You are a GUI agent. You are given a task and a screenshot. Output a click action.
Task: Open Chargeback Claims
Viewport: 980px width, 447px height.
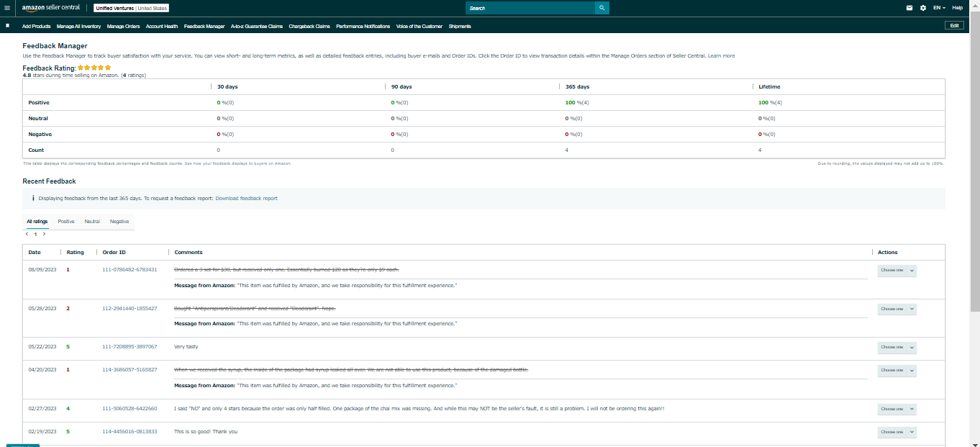[x=309, y=26]
